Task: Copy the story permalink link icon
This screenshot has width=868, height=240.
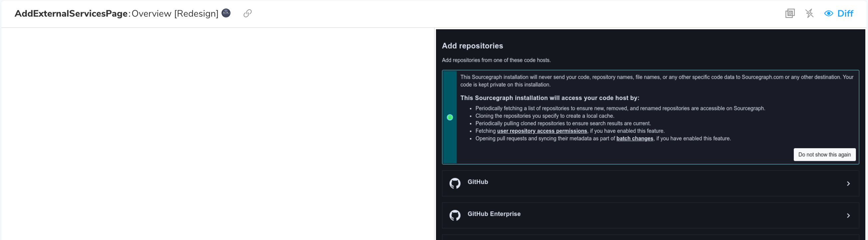Action: pos(247,13)
